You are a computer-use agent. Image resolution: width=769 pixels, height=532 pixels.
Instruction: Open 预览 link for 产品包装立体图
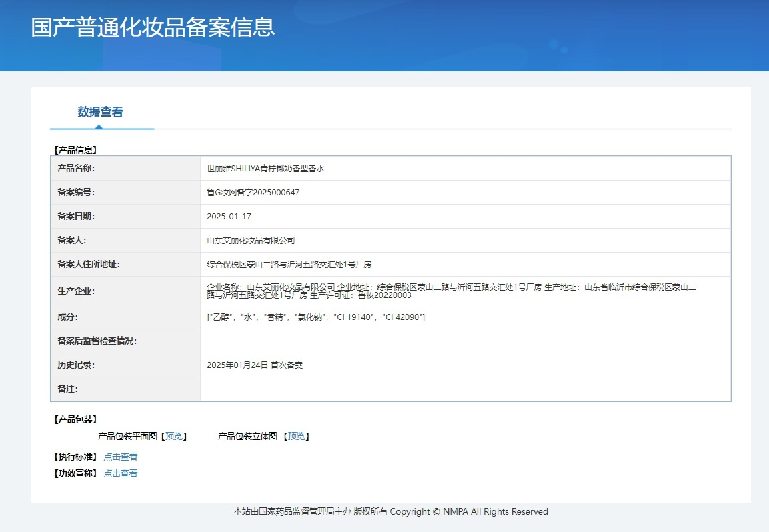(297, 436)
